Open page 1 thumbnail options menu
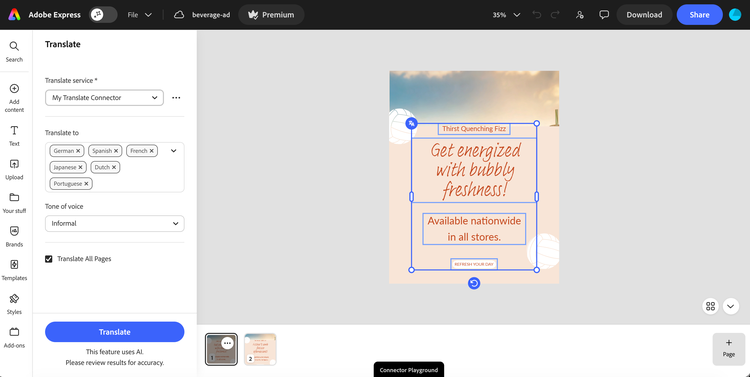Screen dimensions: 750x377 click(227, 343)
